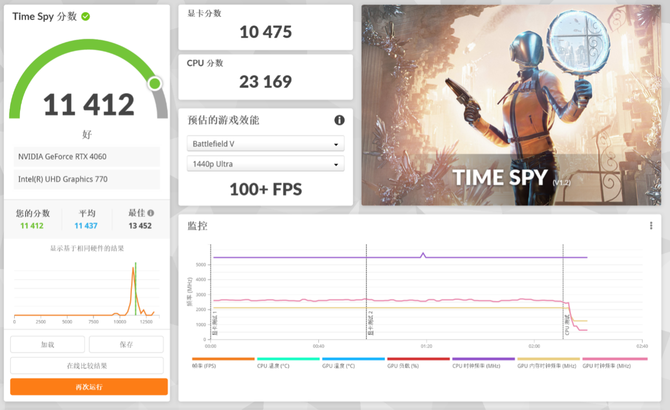Toggle the GPU 温度 (°C) legend series

(x=353, y=363)
